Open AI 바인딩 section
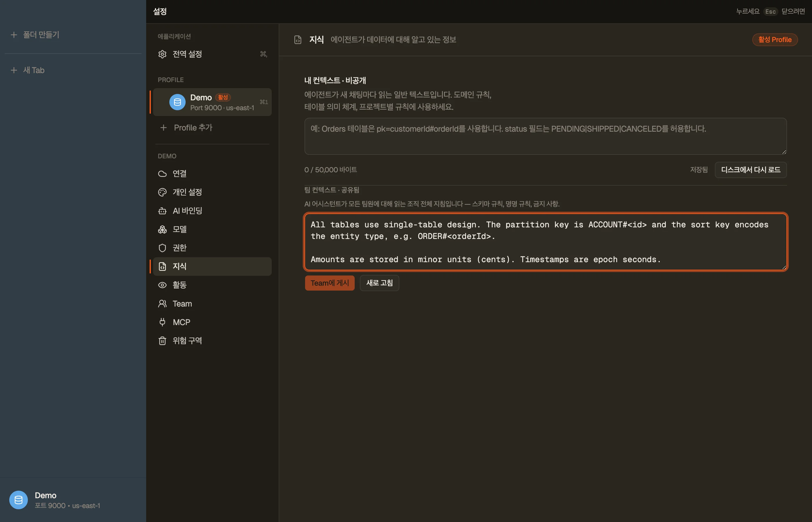This screenshot has height=522, width=812. click(213, 211)
